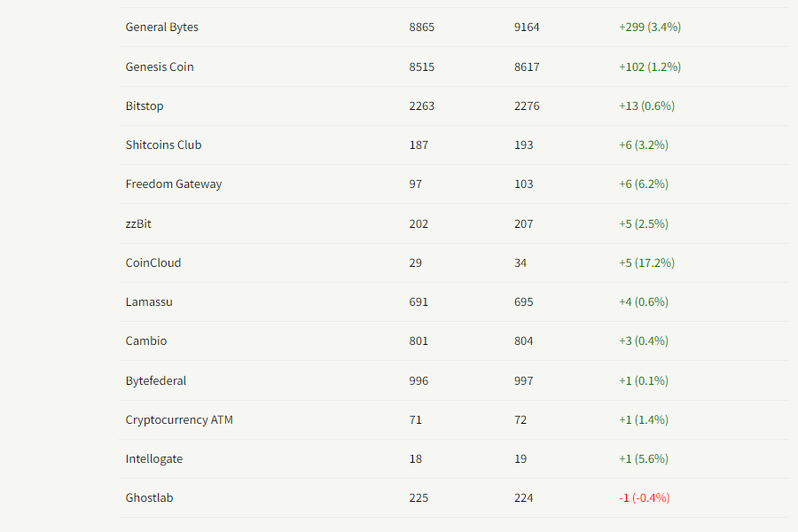Click zzBit value 207
This screenshot has height=532, width=798.
(524, 223)
